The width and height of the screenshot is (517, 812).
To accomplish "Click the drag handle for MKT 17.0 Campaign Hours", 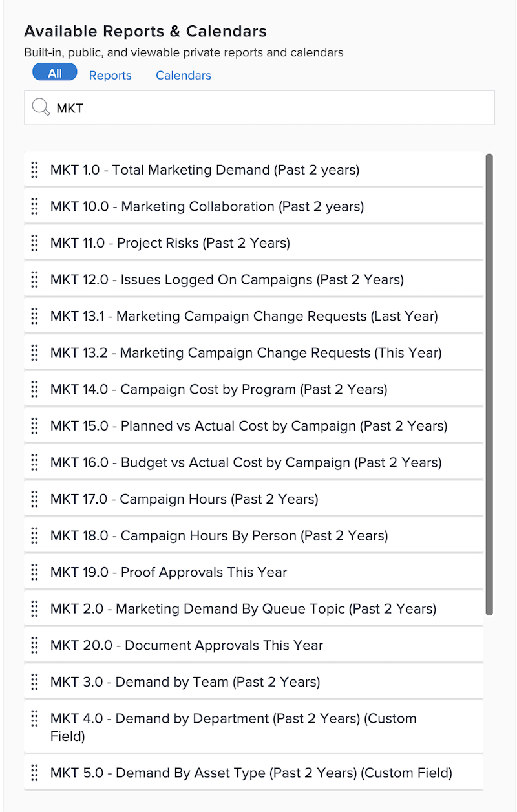I will tap(34, 498).
